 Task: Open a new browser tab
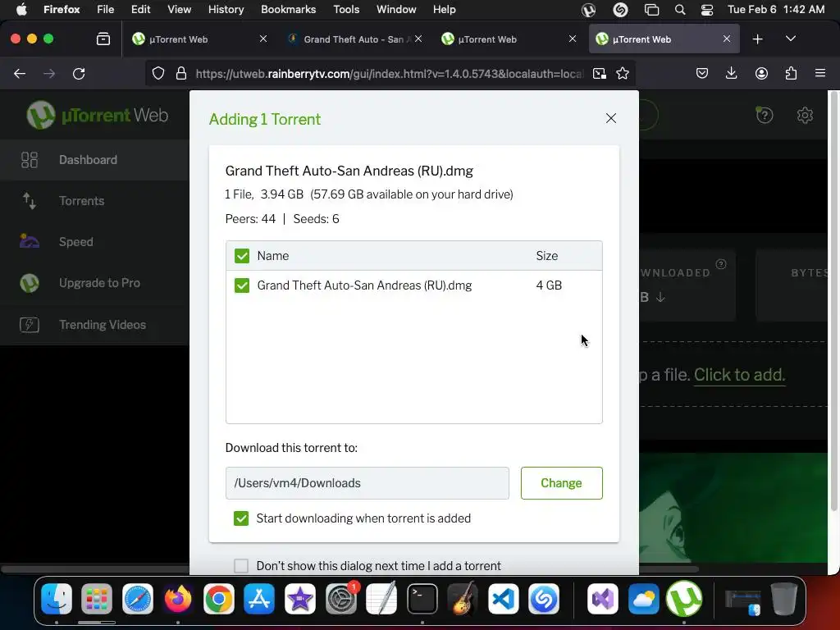[757, 39]
